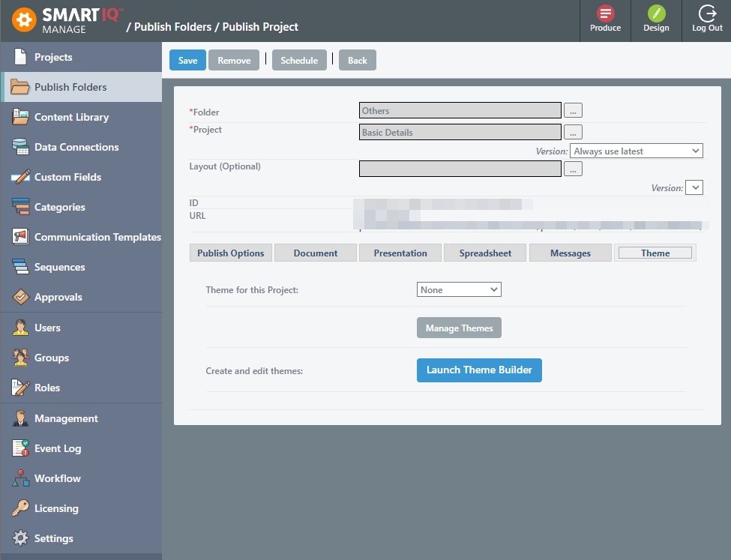This screenshot has height=560, width=731.
Task: Click the Categories stacked bars icon
Action: [20, 207]
